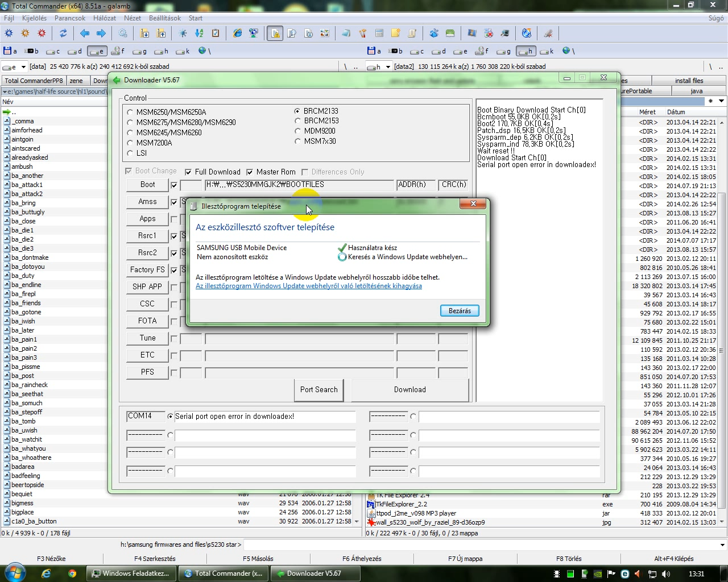Click the Port Search button

coord(319,390)
